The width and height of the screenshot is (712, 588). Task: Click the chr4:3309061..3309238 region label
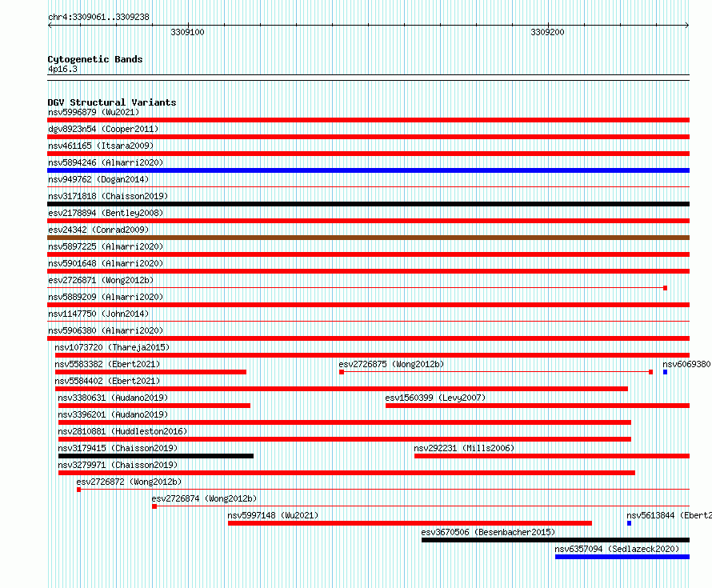tap(98, 17)
